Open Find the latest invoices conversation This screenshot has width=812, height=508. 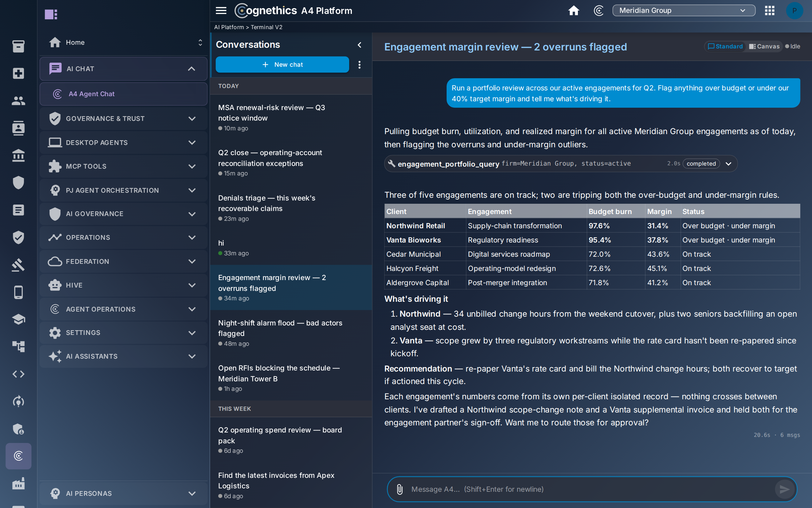(291, 485)
